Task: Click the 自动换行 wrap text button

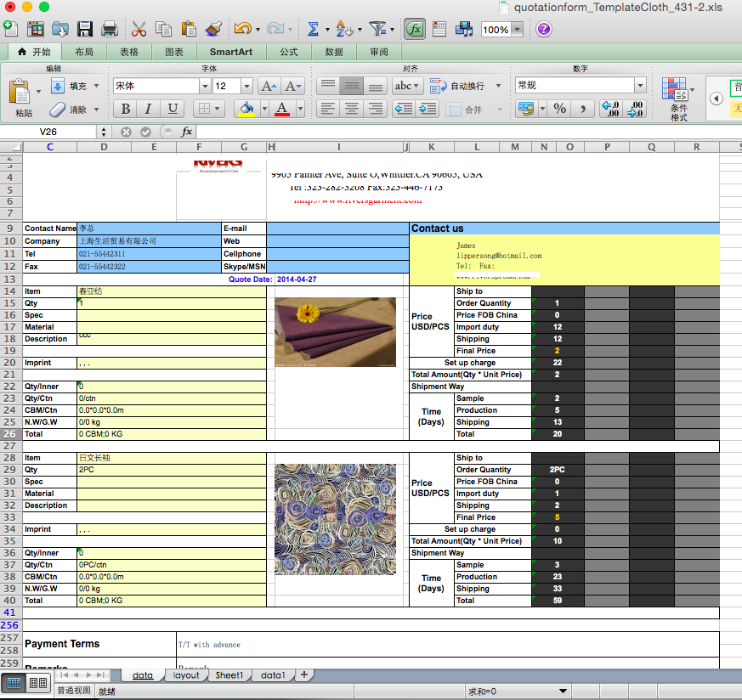Action: 459,86
